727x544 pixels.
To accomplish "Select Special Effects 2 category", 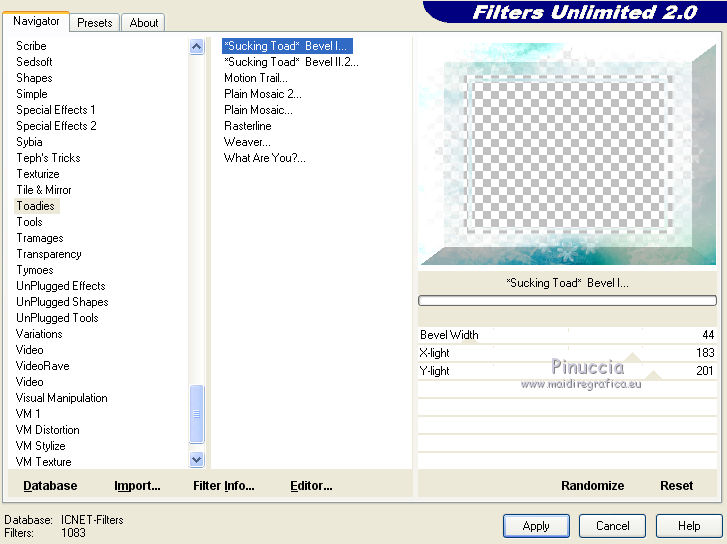I will pos(56,126).
